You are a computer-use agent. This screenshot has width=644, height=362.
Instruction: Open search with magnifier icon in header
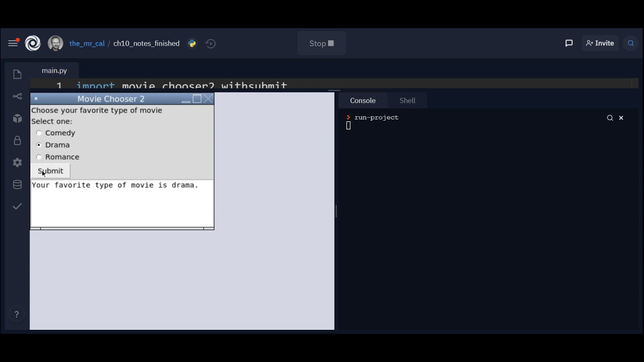[631, 43]
